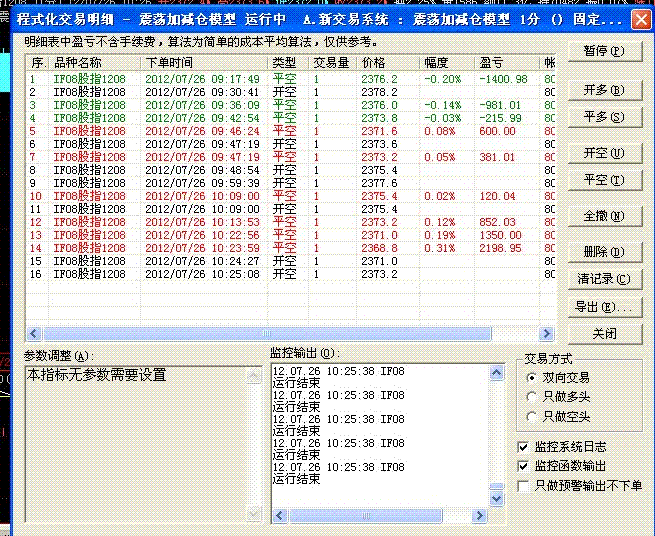Click the 全撤(N) cancel all button
655x536 pixels.
tap(604, 216)
